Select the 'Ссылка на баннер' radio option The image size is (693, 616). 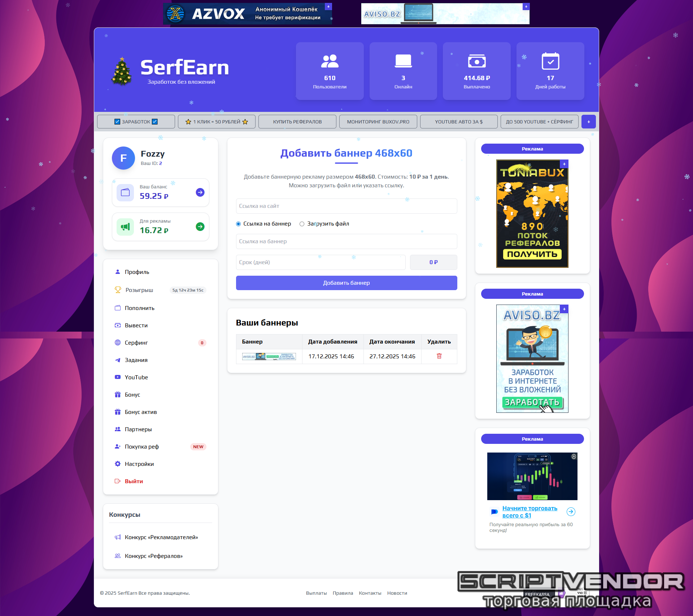(x=238, y=224)
